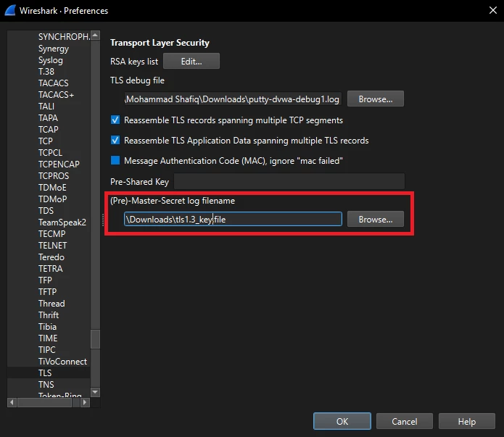Click the TLS debug file path field
This screenshot has width=504, height=437.
[x=233, y=99]
